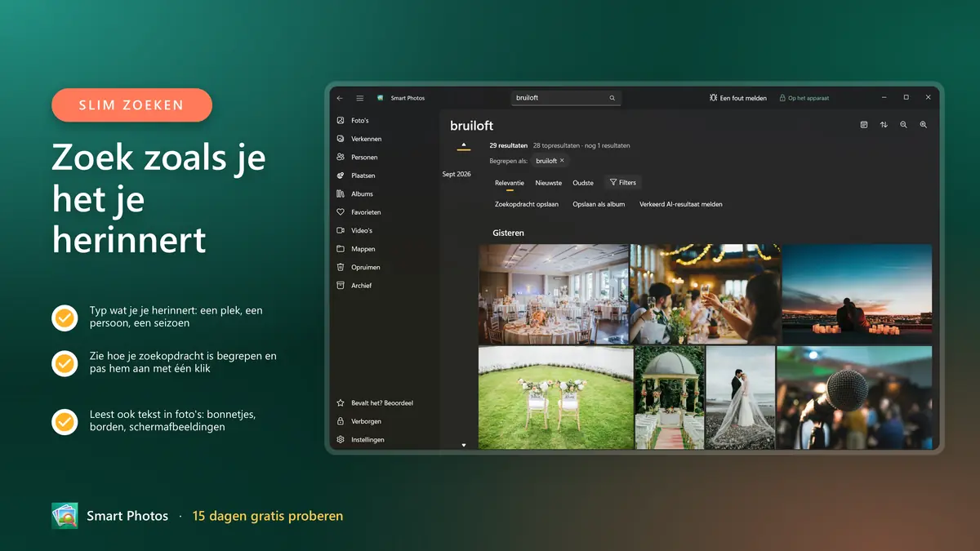Click the bruiloft search input field
The height and width of the screenshot is (551, 980).
(x=566, y=98)
